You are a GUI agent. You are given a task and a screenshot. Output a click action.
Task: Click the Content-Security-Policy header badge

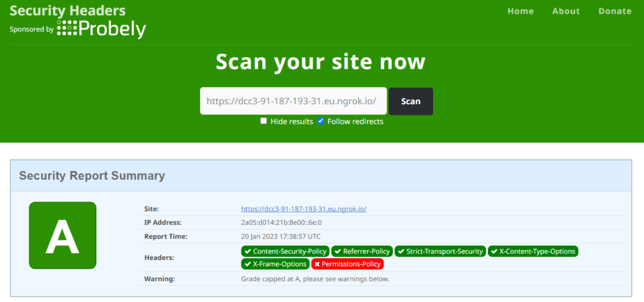(x=285, y=251)
